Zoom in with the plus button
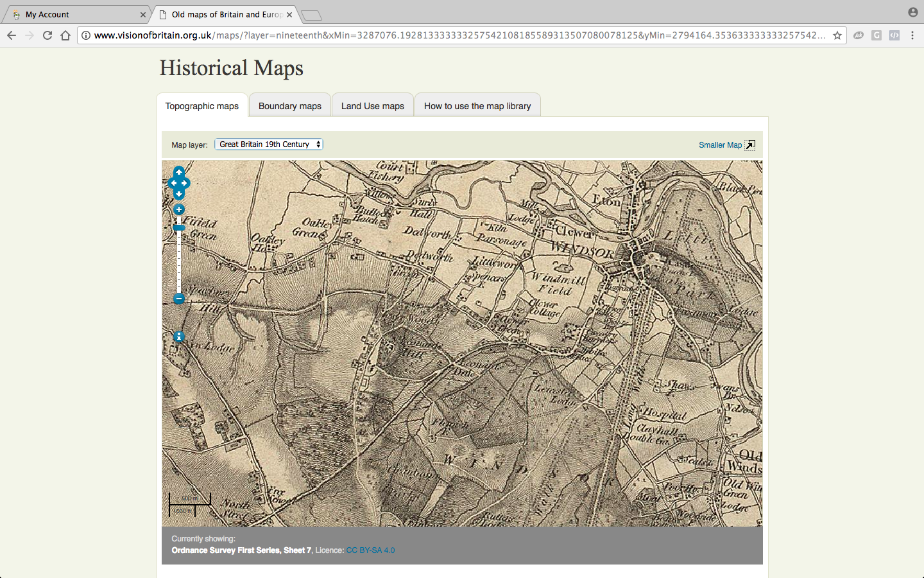The height and width of the screenshot is (578, 924). click(x=179, y=209)
